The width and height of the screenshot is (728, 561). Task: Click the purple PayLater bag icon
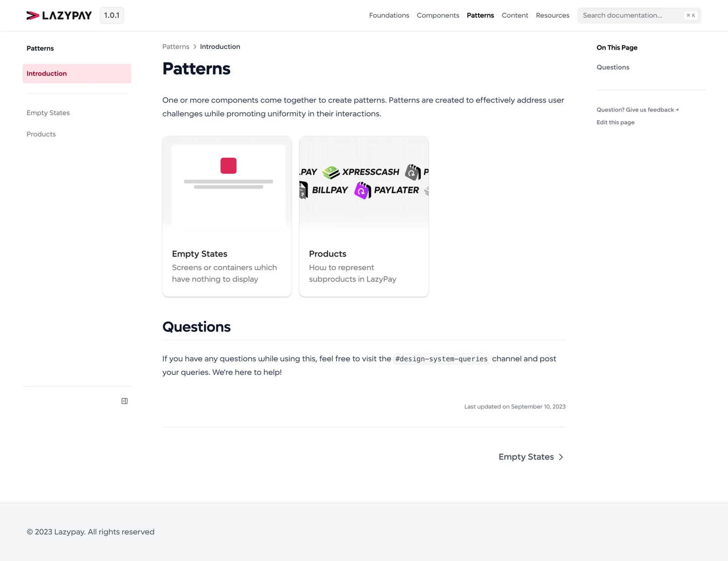[363, 190]
